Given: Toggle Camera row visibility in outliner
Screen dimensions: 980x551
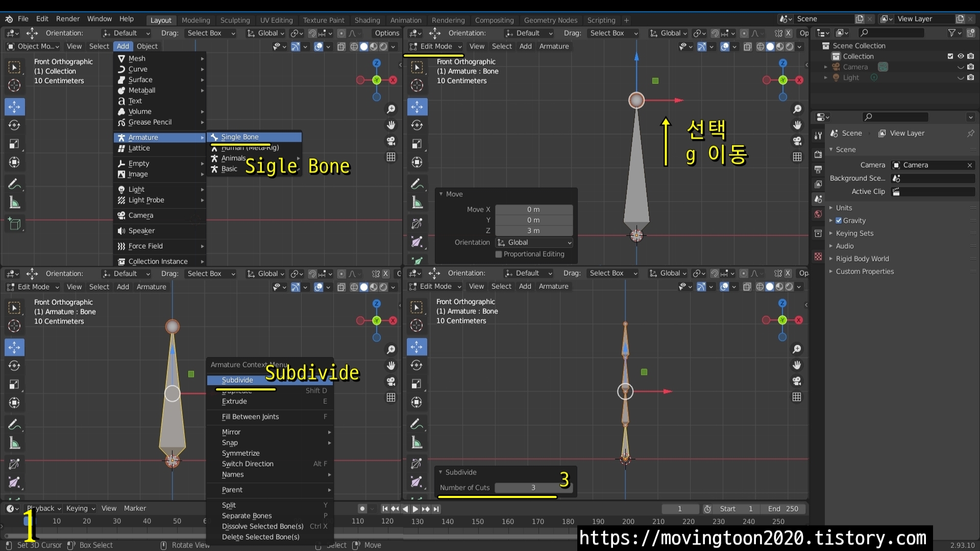Looking at the screenshot, I should point(961,67).
